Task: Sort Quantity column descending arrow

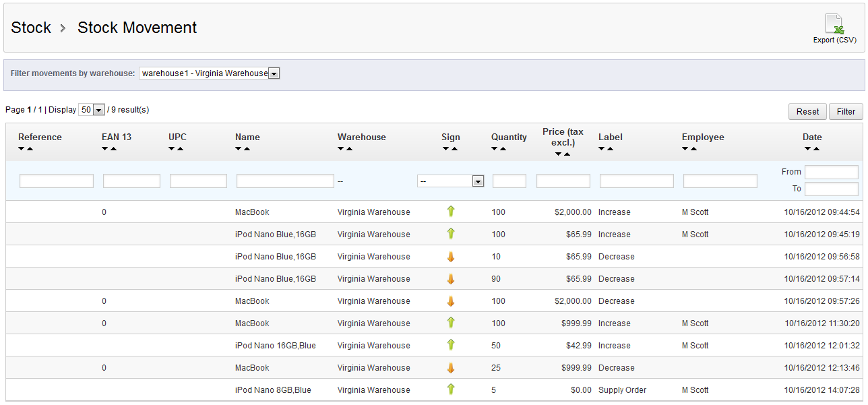Action: point(495,149)
